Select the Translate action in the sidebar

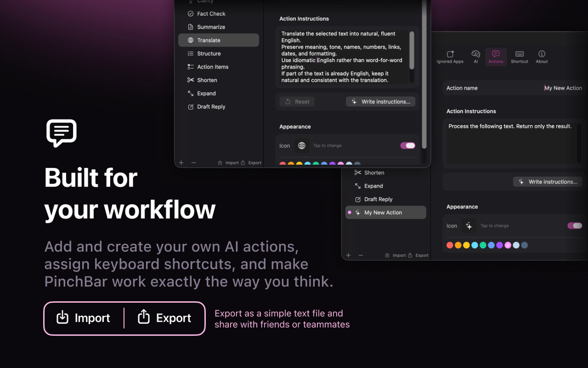click(209, 40)
